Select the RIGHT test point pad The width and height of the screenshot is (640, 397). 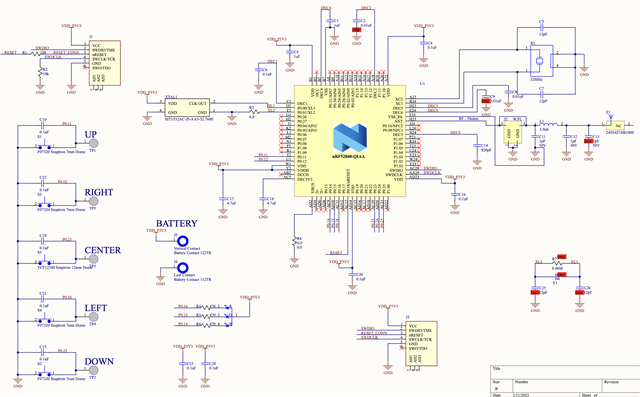point(93,201)
